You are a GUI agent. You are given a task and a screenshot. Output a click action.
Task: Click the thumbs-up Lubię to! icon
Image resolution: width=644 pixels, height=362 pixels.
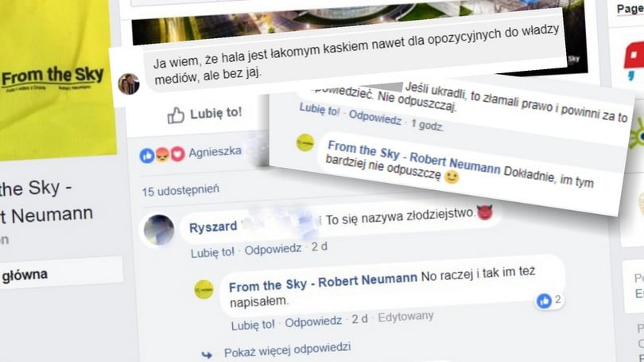(x=176, y=115)
